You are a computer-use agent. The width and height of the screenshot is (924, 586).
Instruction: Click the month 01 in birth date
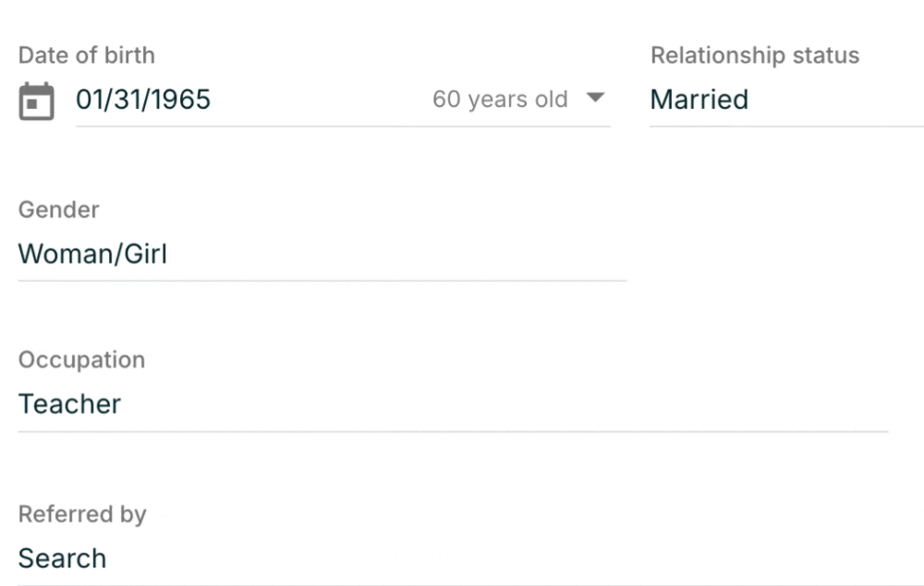90,100
